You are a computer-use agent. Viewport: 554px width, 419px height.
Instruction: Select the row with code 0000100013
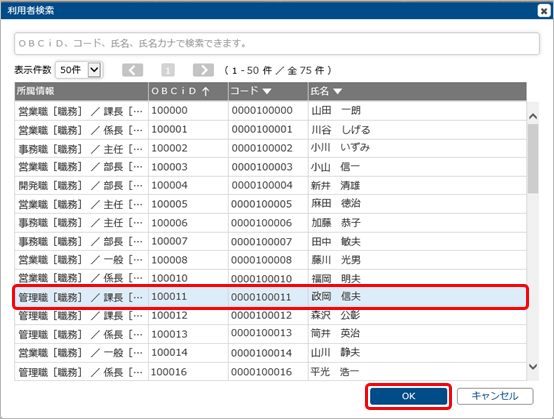[x=270, y=334]
